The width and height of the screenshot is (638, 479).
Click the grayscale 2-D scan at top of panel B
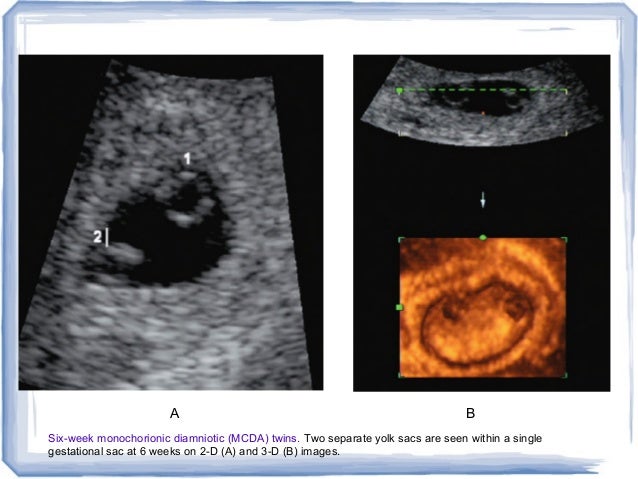[x=483, y=102]
